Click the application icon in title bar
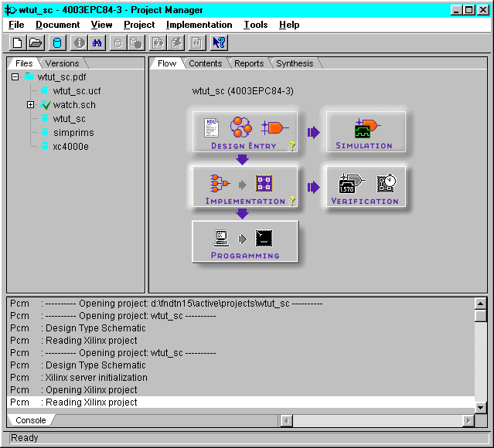 pyautogui.click(x=10, y=10)
